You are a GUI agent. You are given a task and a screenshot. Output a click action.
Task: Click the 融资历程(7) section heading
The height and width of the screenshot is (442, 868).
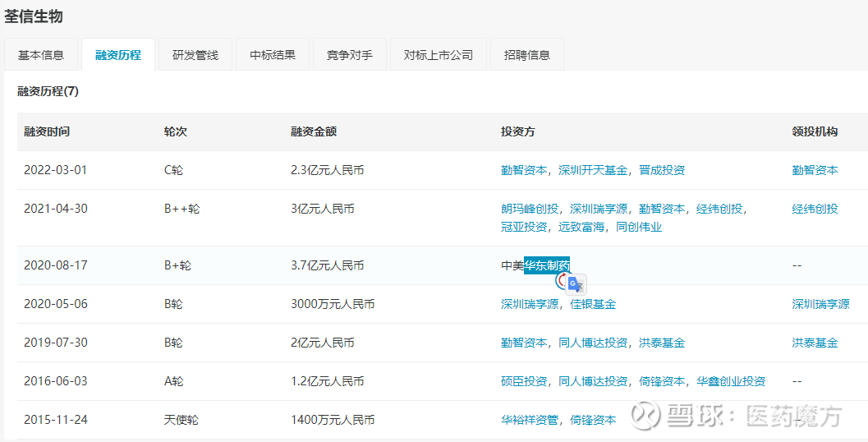coord(48,91)
